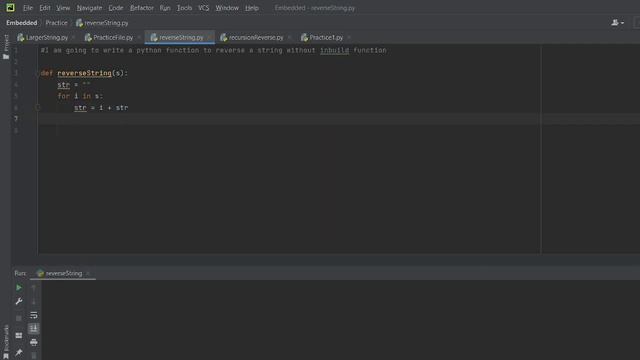The image size is (640, 360).
Task: Open the File menu
Action: tap(28, 8)
